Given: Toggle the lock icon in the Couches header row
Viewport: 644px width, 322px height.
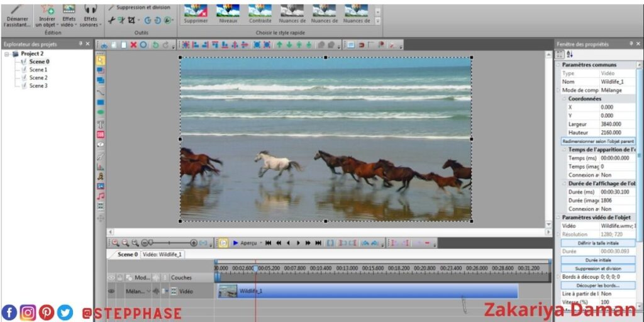Looking at the screenshot, I should 119,277.
